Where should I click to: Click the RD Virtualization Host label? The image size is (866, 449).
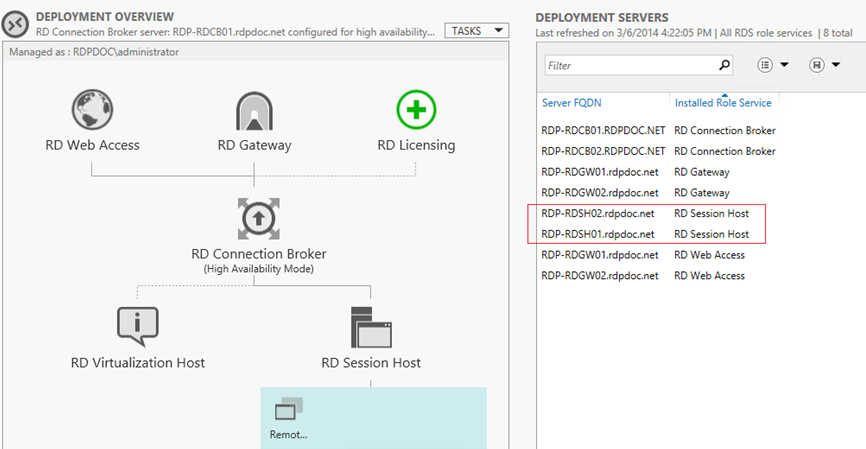(x=138, y=363)
